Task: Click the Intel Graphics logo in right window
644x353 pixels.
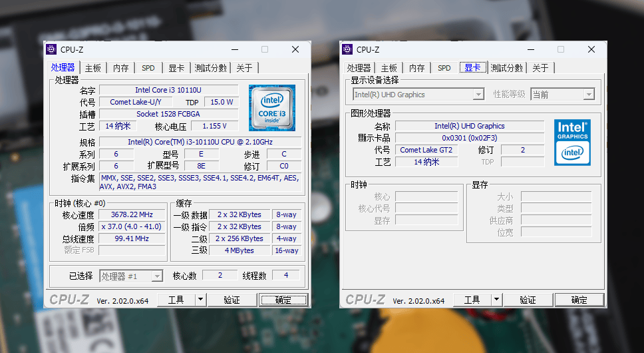Action: (x=572, y=143)
